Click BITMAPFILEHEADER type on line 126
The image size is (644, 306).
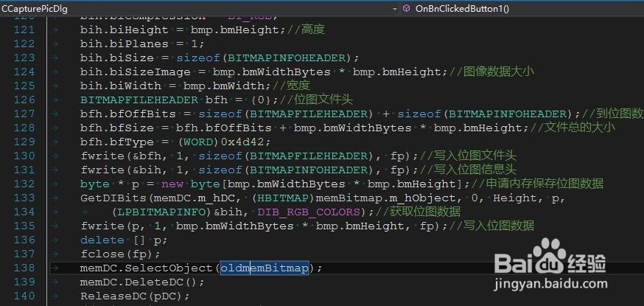139,100
